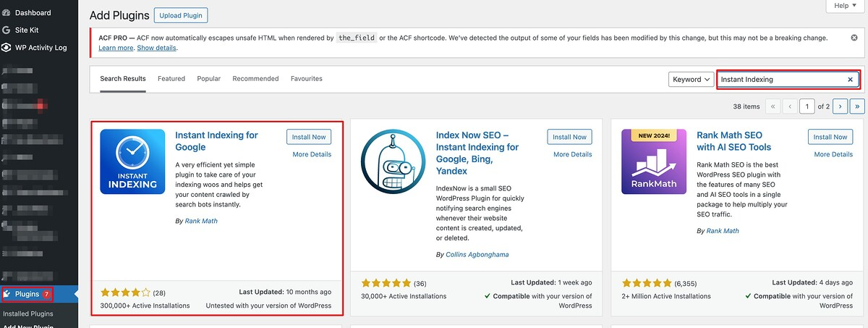
Task: Click '2+ Million Active Installations' text
Action: (x=666, y=295)
